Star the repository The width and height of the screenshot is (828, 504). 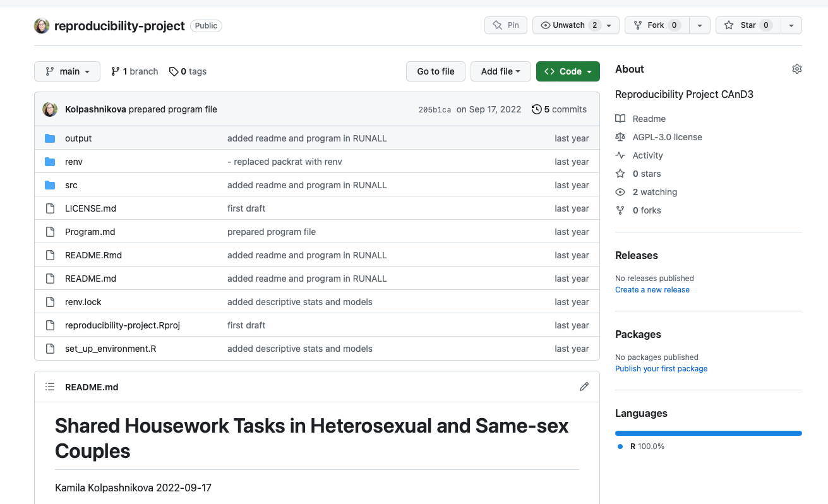748,25
